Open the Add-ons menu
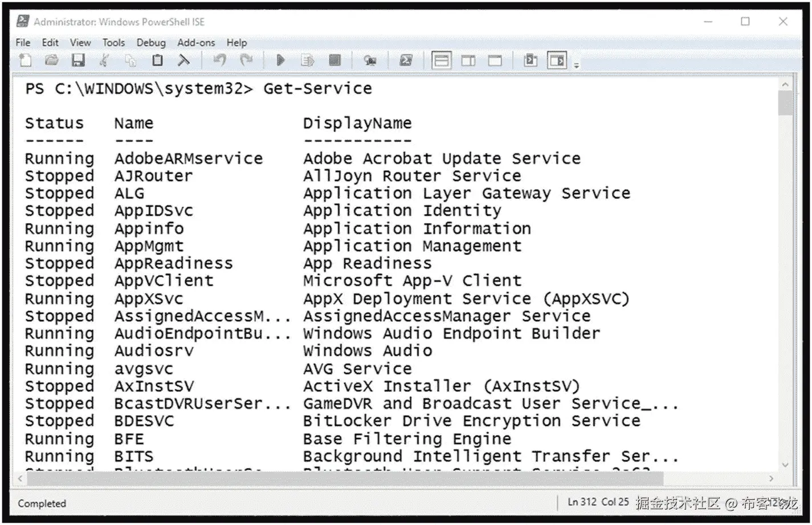 click(x=196, y=43)
